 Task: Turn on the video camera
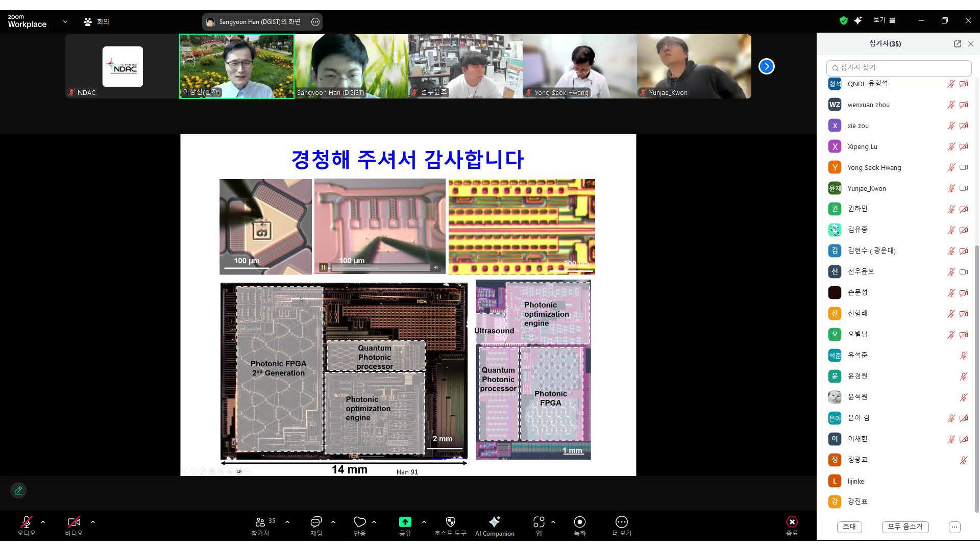tap(74, 521)
